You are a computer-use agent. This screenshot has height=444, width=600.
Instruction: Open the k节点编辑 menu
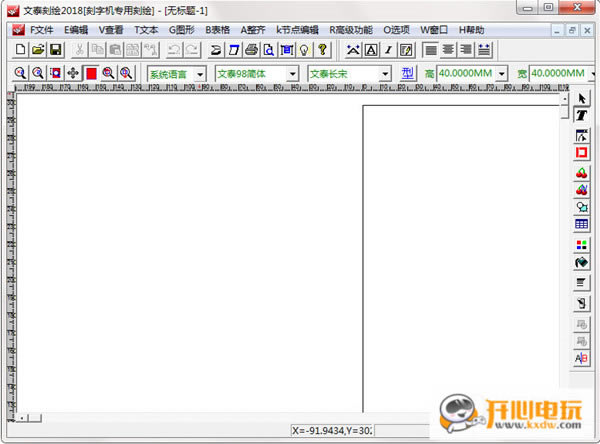tap(297, 30)
